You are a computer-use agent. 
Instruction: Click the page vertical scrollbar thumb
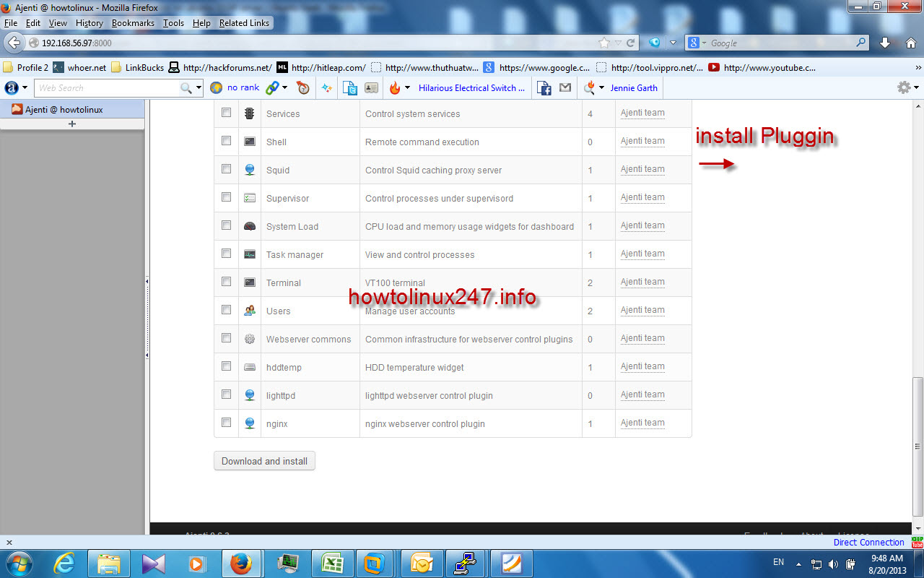(x=918, y=446)
